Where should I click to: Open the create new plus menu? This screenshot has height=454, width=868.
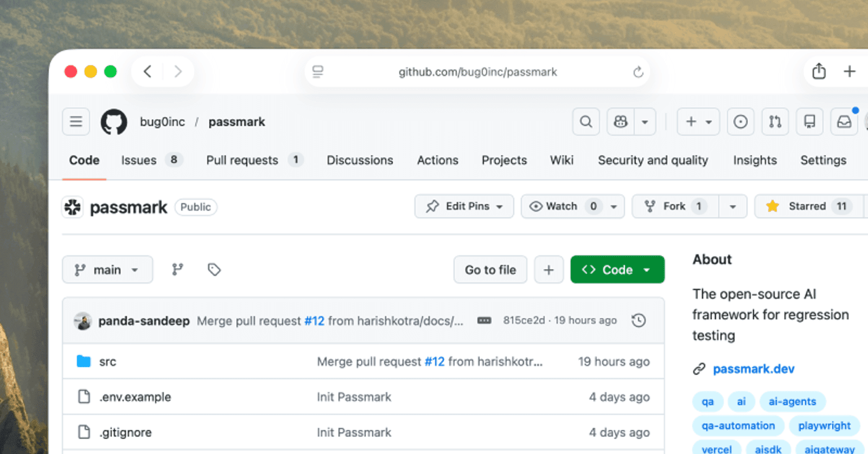(698, 122)
